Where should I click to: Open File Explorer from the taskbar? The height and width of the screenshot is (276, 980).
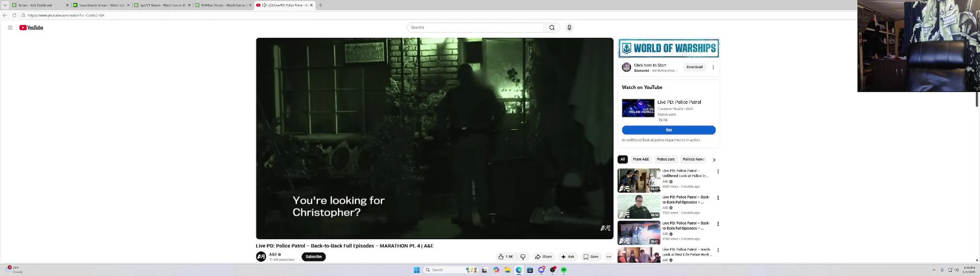(x=508, y=270)
